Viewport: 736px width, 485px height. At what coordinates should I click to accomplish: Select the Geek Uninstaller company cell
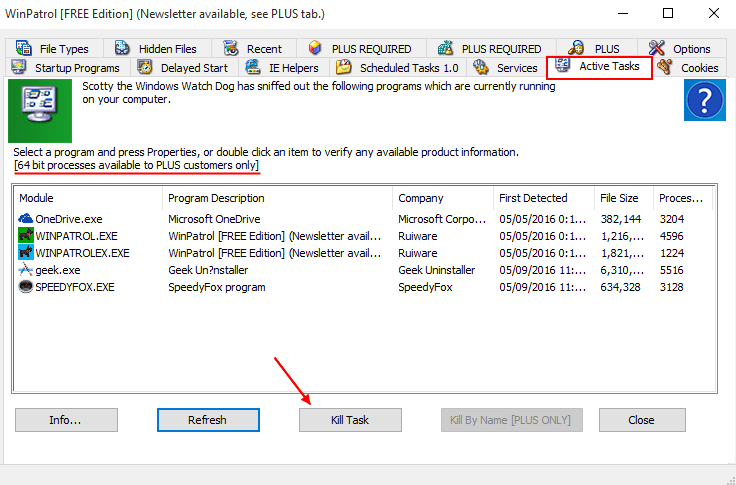click(437, 270)
